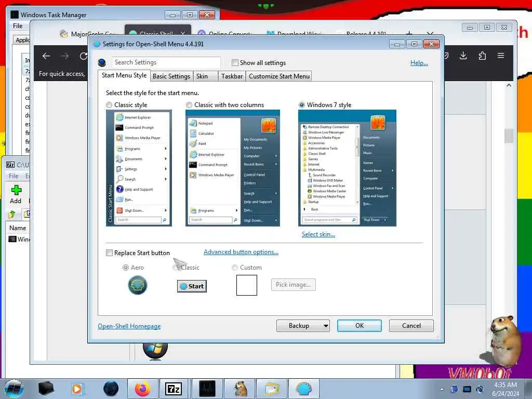This screenshot has width=532, height=399.
Task: Click the Name column header in 7-Zip
Action: pyautogui.click(x=18, y=228)
